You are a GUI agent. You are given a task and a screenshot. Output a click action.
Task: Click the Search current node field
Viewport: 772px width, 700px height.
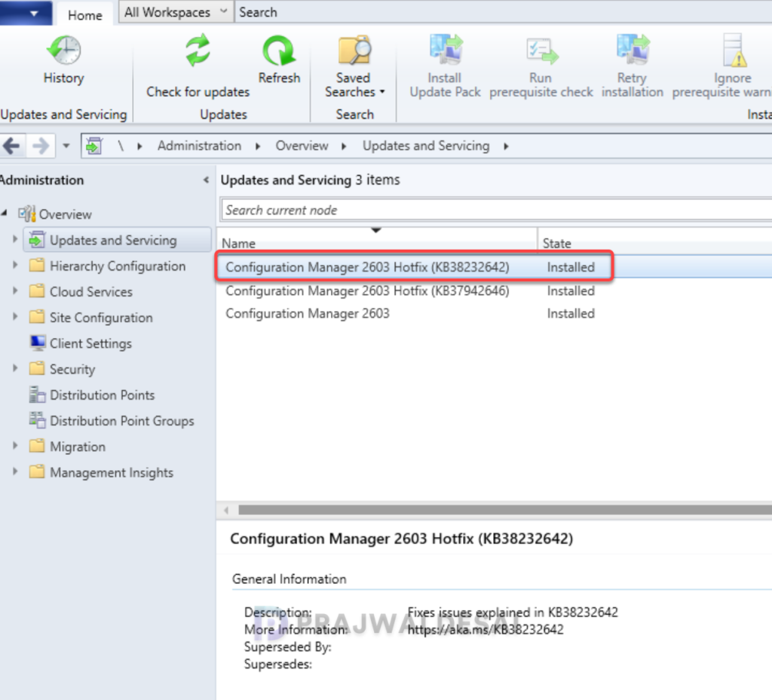496,210
